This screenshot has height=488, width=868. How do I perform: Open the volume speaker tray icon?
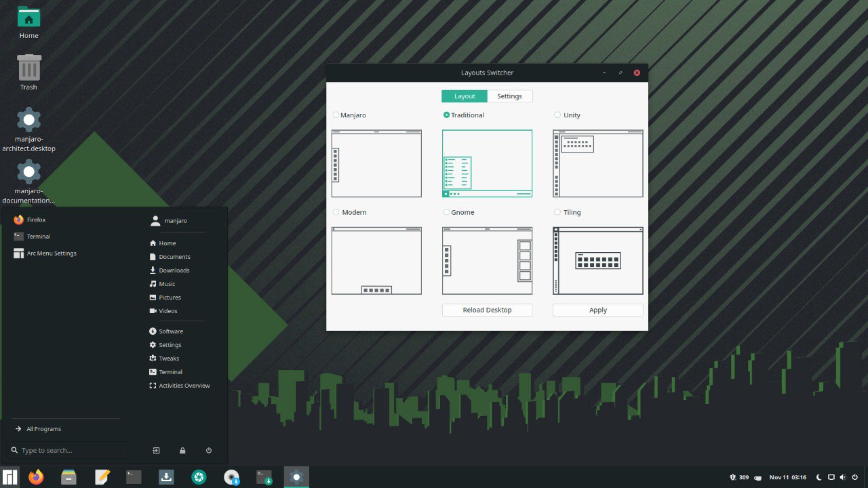point(843,477)
